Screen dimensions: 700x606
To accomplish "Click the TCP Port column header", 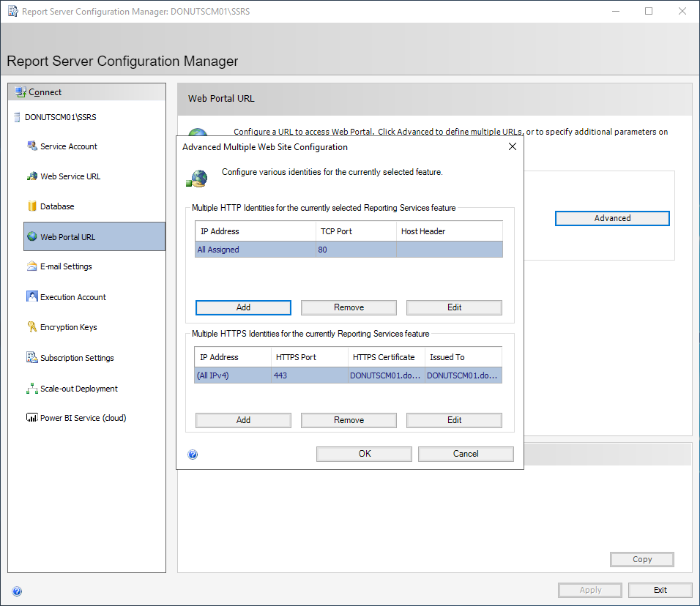I will 356,231.
